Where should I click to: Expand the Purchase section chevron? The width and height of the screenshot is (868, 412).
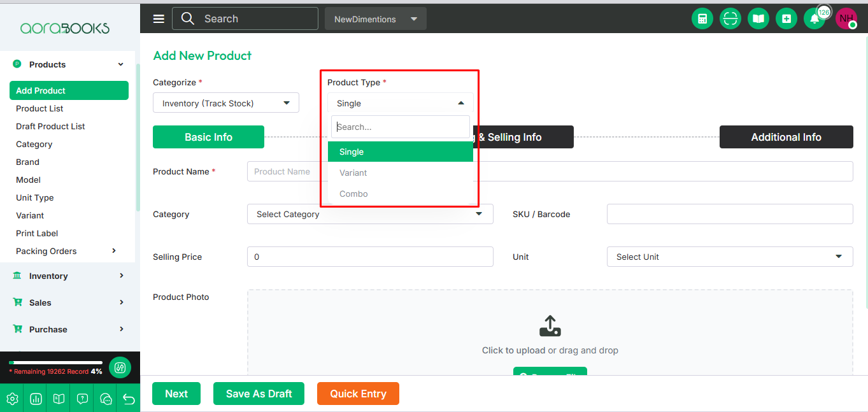point(122,329)
